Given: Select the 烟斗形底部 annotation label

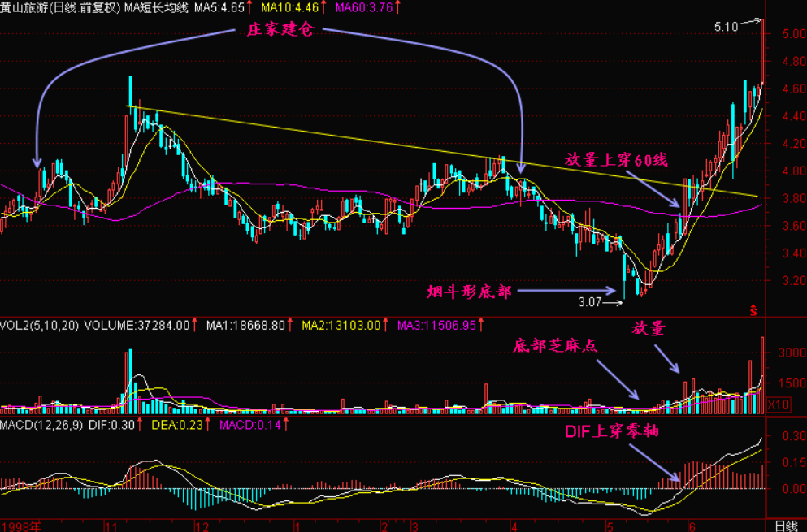Looking at the screenshot, I should pyautogui.click(x=469, y=291).
